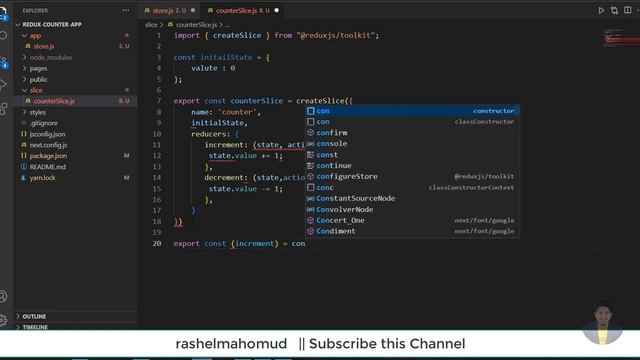Select 'con' constructor suggestion

[x=412, y=111]
